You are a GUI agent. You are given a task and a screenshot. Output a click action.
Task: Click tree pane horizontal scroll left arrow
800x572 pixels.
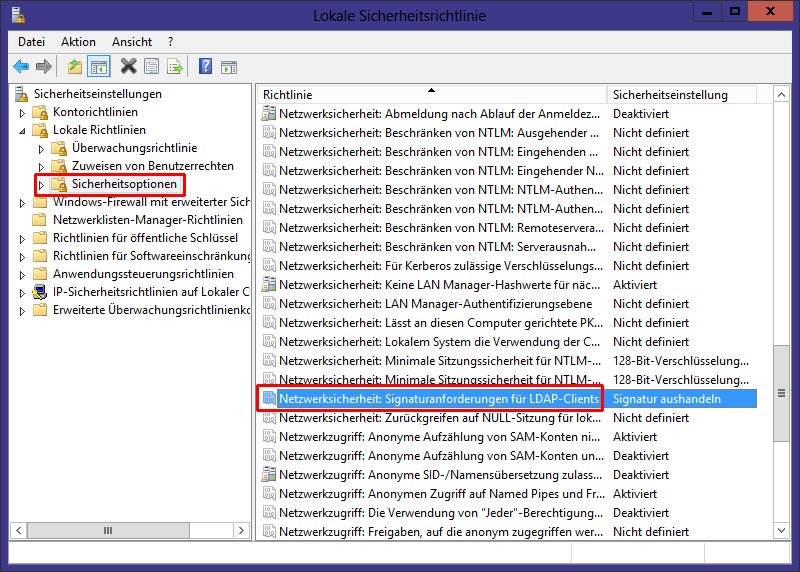[19, 530]
